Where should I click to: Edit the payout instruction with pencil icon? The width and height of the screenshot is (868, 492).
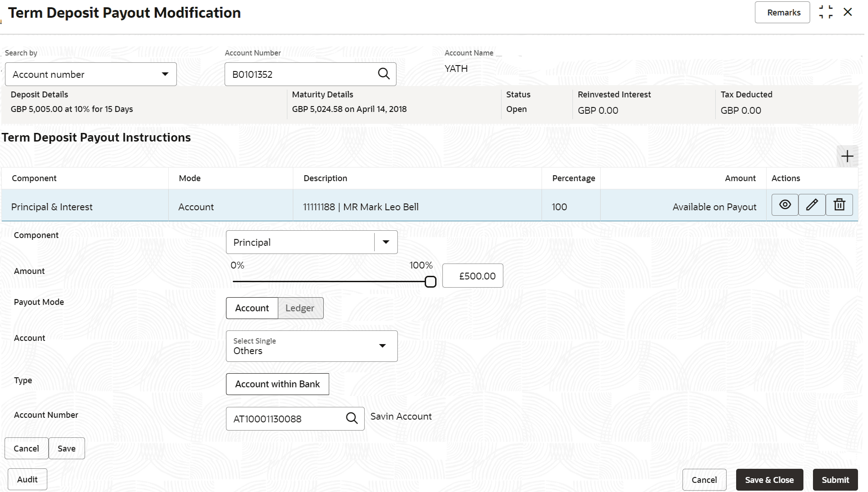[812, 205]
